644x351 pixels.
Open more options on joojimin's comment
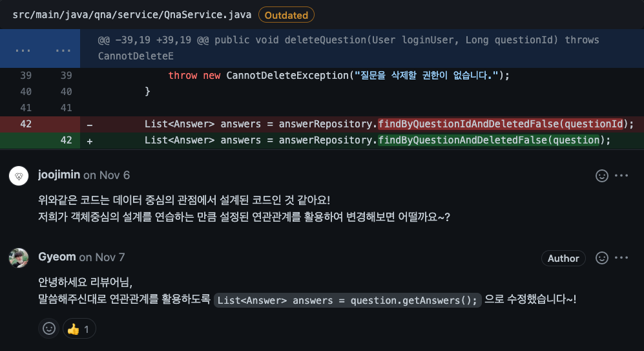[621, 176]
